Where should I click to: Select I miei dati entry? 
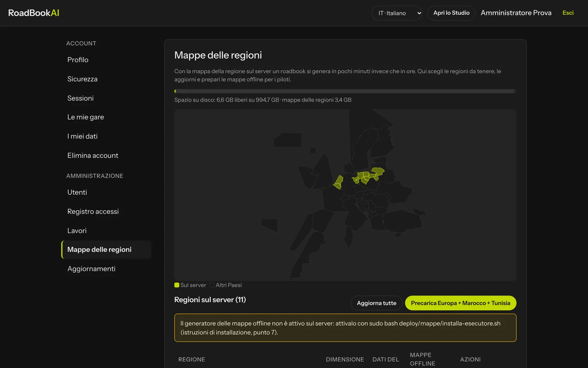106,136
